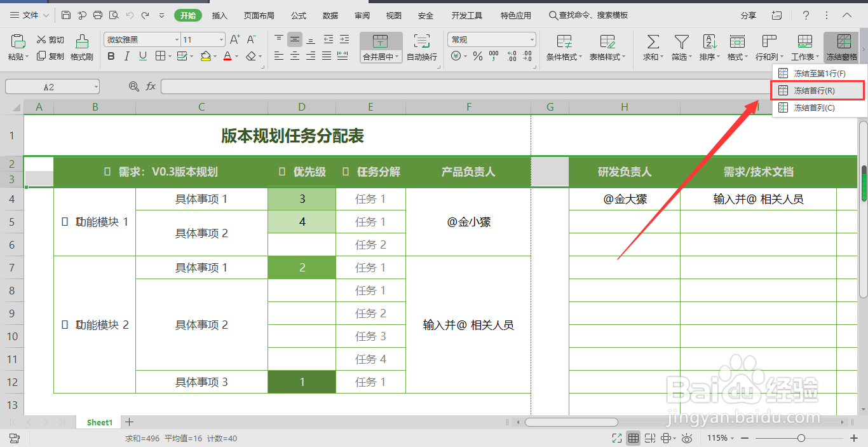
Task: Select the Format Painter (格式刷) tool
Action: click(x=82, y=47)
